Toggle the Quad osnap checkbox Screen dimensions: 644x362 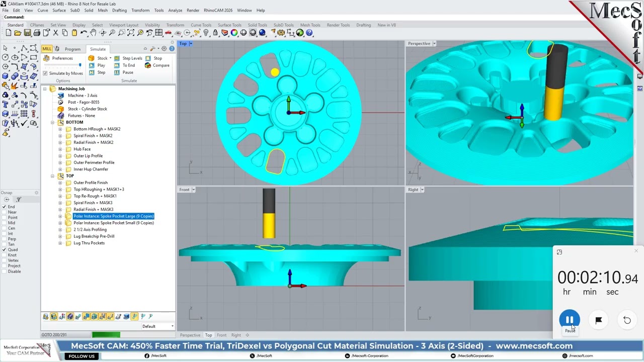4,250
